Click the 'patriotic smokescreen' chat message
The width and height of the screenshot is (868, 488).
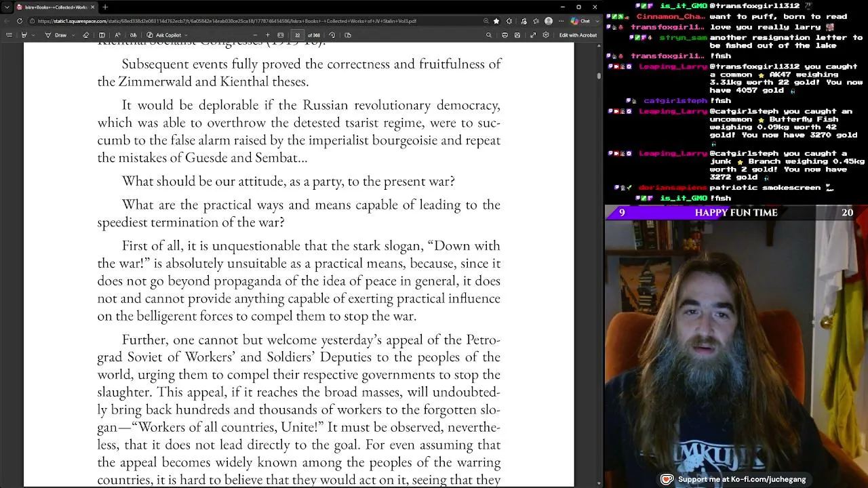(765, 187)
